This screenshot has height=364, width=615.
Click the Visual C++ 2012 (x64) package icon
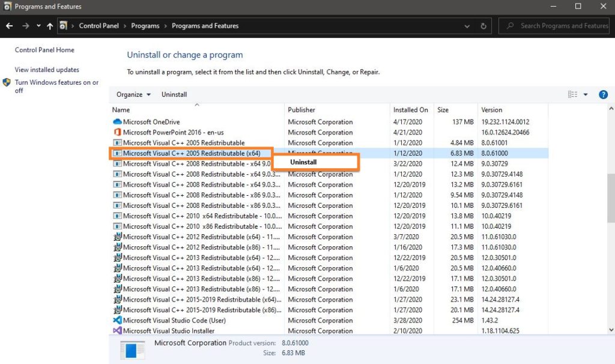117,237
